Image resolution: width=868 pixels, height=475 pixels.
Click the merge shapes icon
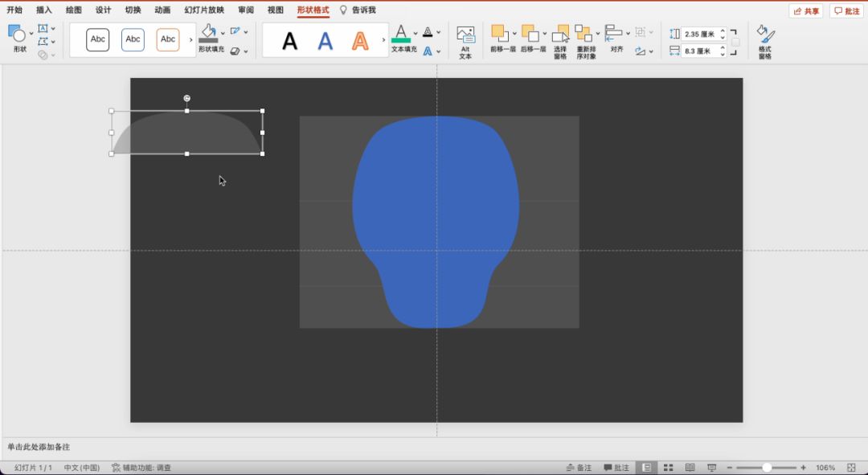click(43, 55)
